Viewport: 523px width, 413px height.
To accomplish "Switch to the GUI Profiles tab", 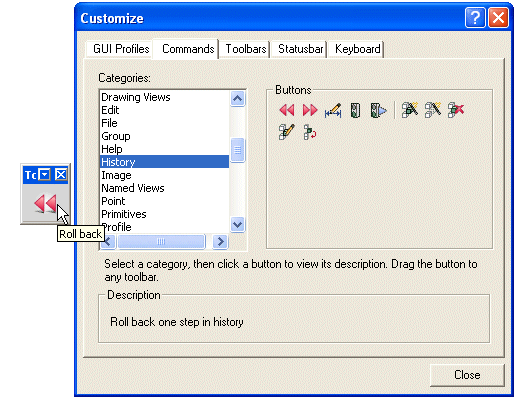I will coord(121,49).
